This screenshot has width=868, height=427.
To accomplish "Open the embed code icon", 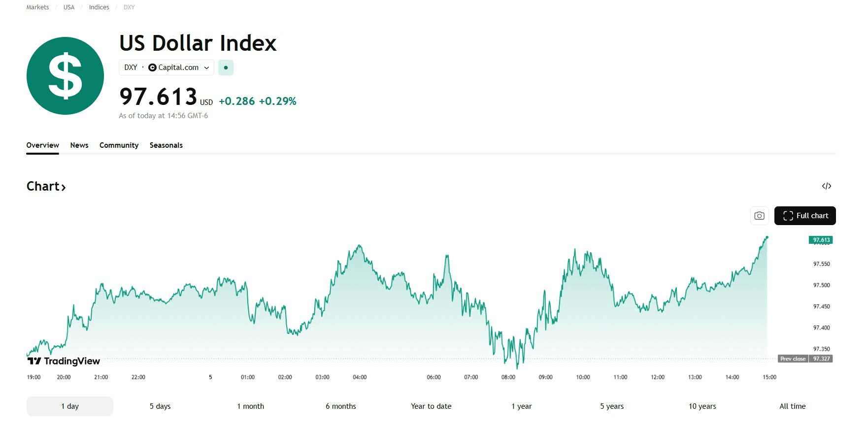I will (827, 186).
